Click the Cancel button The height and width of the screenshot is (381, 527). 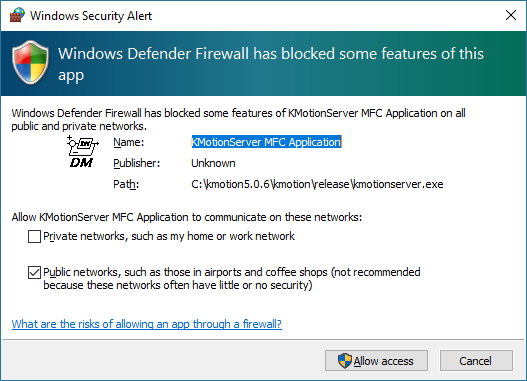[476, 361]
